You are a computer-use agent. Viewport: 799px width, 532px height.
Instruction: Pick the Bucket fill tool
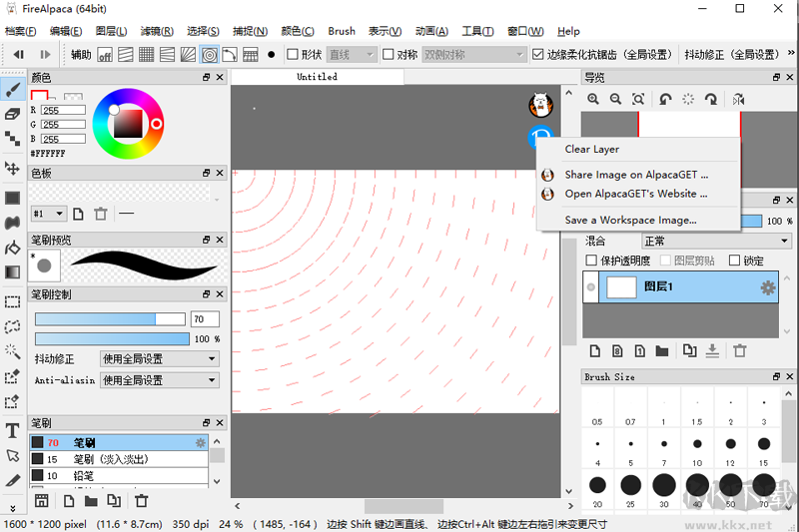tap(13, 247)
